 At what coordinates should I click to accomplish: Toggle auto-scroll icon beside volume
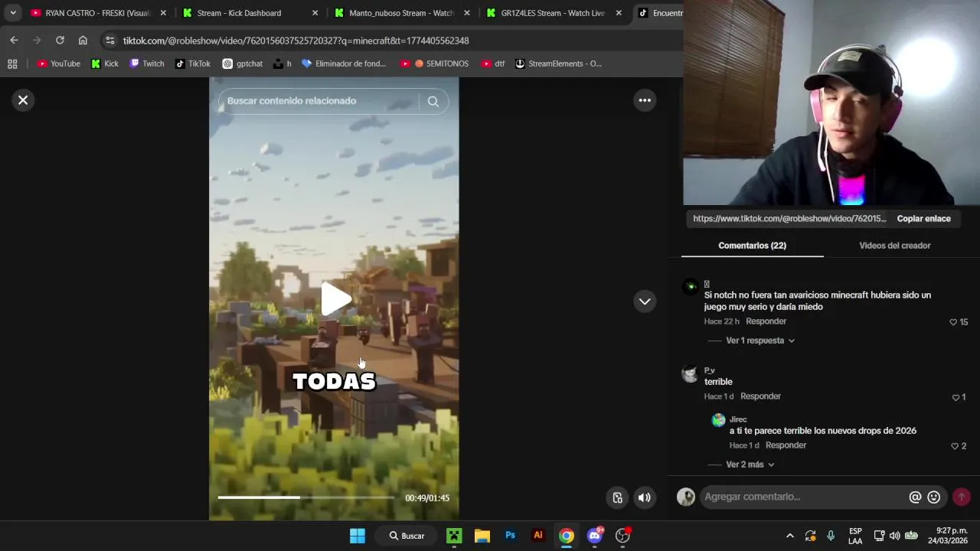(618, 498)
